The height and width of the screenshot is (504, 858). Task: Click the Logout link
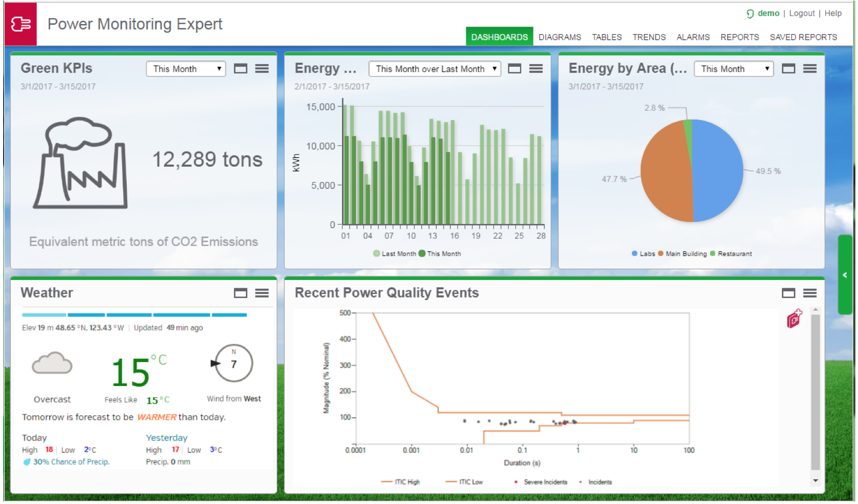802,13
